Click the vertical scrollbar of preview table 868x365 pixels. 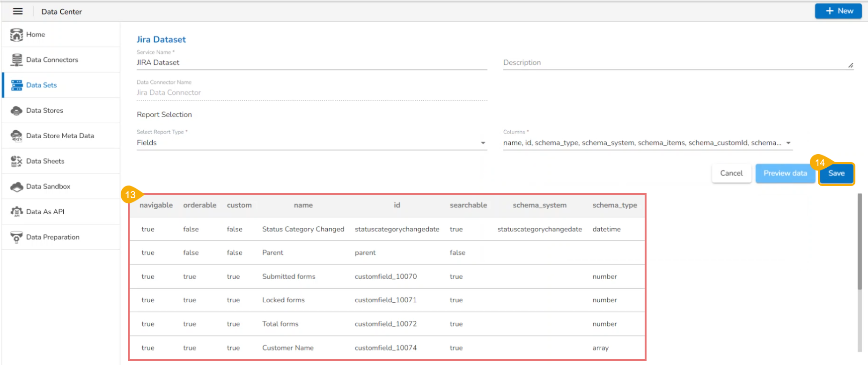pos(859,244)
